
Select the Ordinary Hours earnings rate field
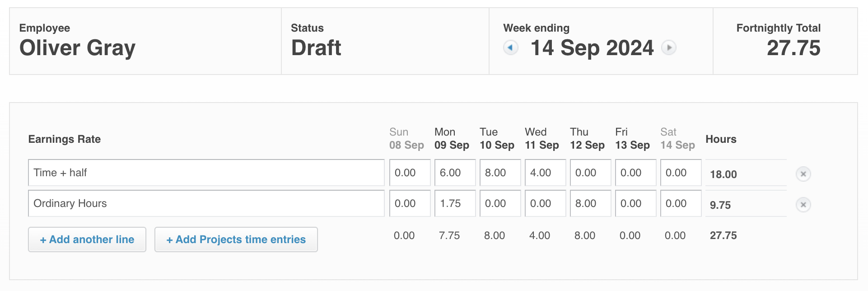point(206,203)
